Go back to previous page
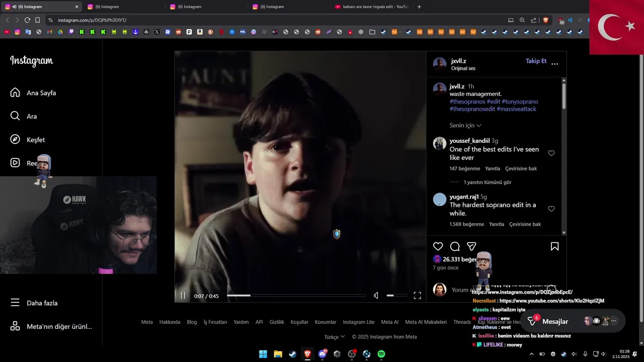Image resolution: width=644 pixels, height=362 pixels. click(7, 20)
